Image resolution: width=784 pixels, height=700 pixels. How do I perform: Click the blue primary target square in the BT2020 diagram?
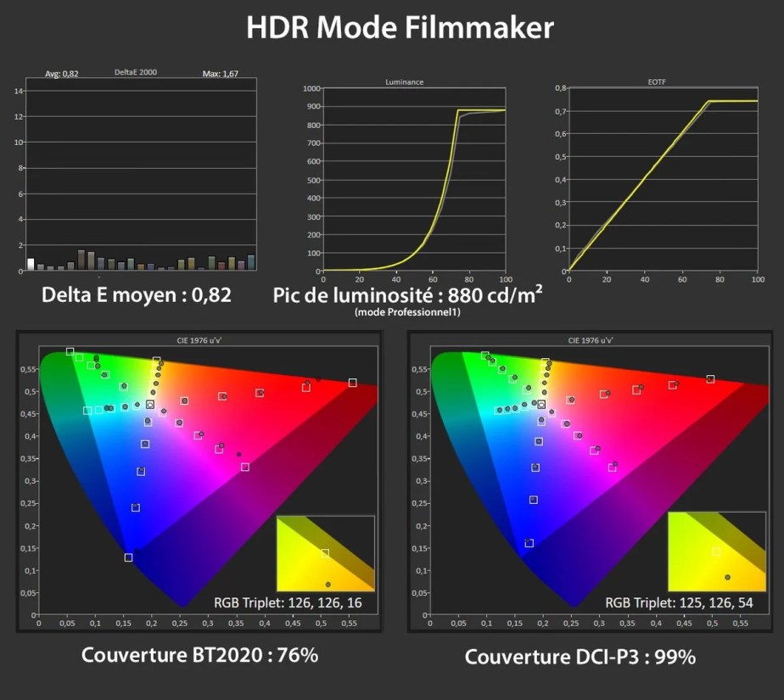(x=128, y=557)
